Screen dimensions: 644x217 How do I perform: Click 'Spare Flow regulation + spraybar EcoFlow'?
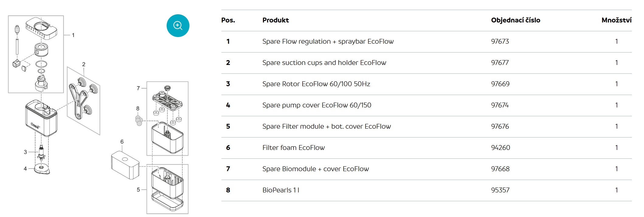(328, 42)
